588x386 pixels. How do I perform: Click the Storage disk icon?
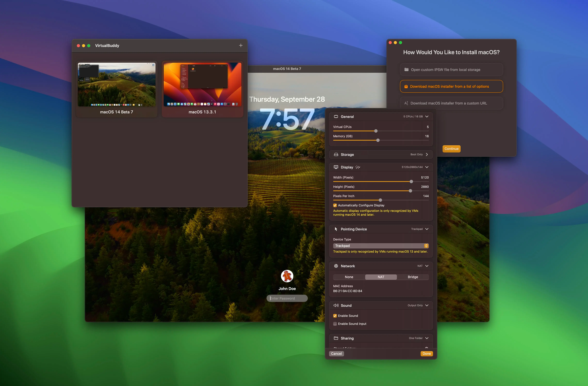point(336,154)
